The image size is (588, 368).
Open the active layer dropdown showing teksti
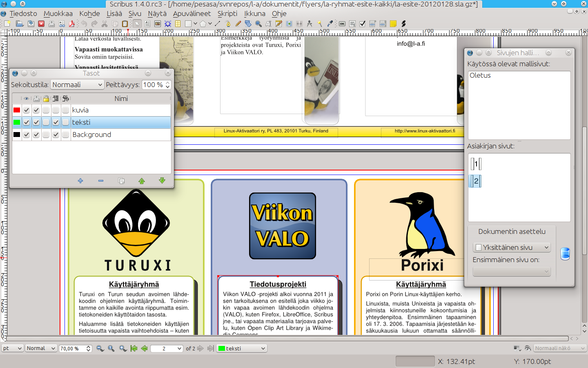click(x=242, y=348)
